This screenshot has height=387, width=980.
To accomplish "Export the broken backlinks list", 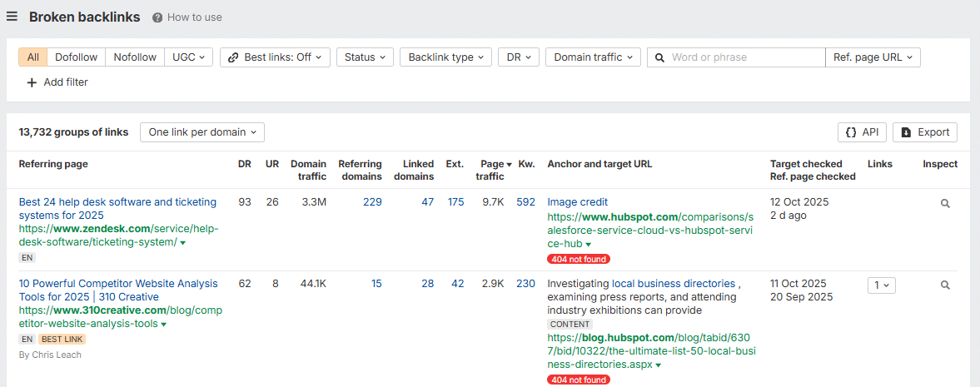I will pos(925,132).
